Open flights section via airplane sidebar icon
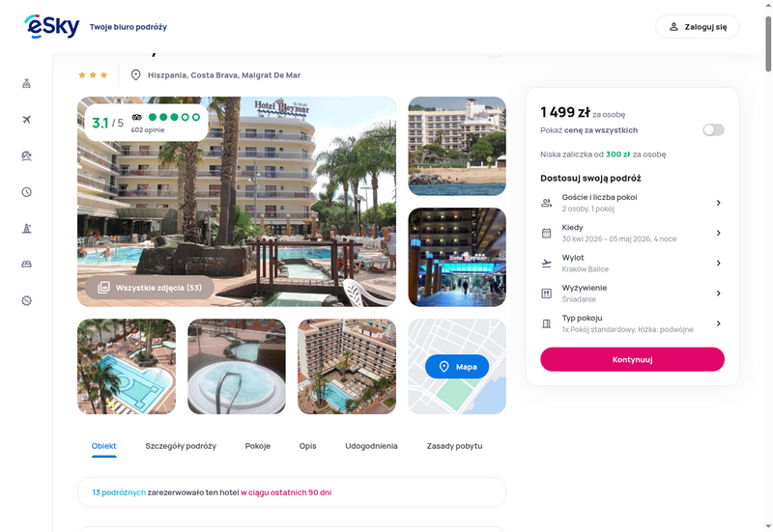 tap(27, 120)
